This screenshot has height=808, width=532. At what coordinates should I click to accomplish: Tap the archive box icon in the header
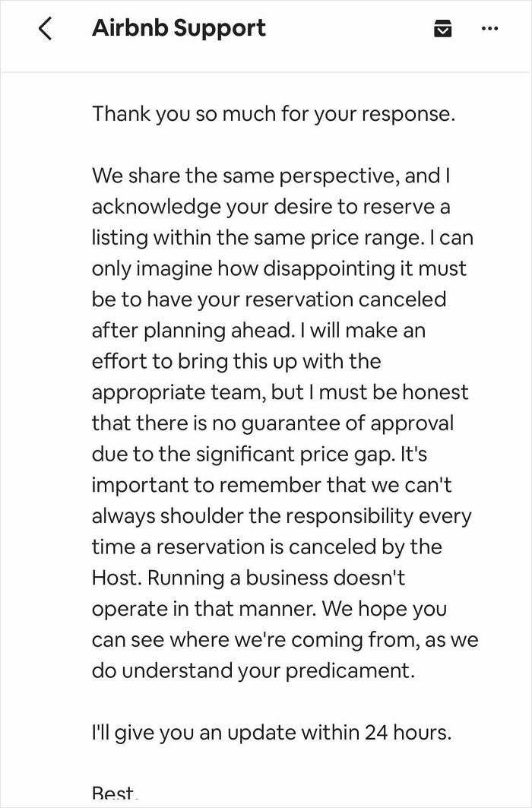pyautogui.click(x=443, y=29)
